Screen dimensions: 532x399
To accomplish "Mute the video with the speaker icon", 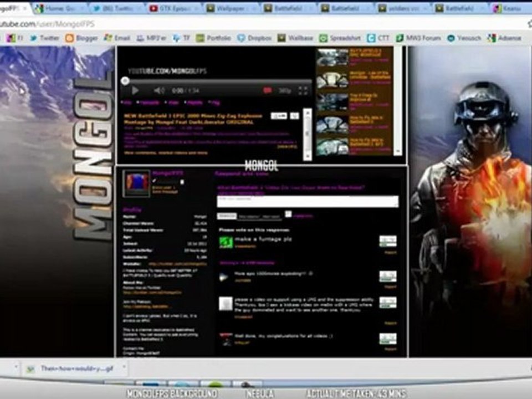I will click(x=159, y=90).
